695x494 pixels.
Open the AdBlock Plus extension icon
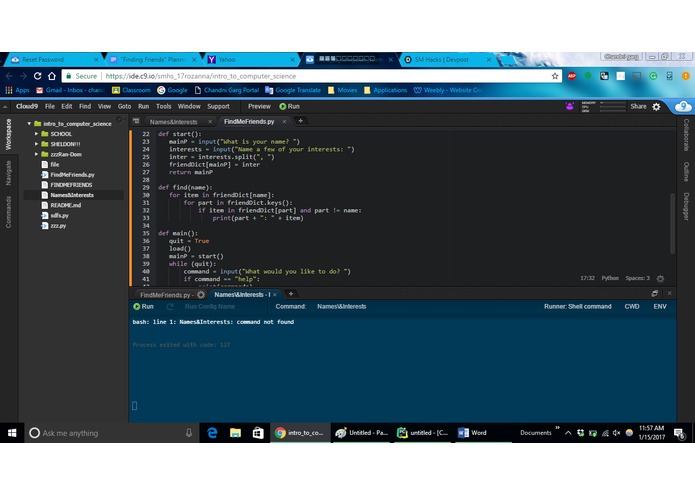572,76
